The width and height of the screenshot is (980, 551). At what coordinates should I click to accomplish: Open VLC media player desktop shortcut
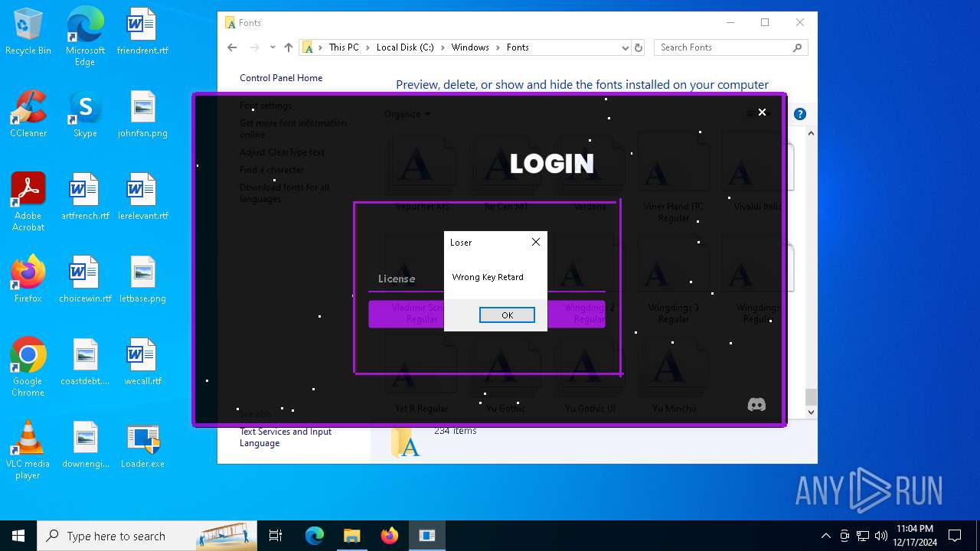pos(28,450)
